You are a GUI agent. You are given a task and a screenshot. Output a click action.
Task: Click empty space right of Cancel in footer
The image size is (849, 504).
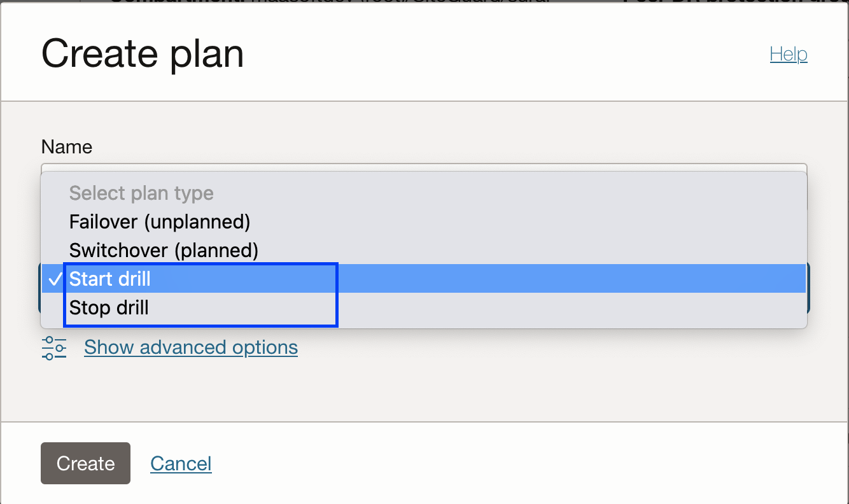pyautogui.click(x=509, y=463)
